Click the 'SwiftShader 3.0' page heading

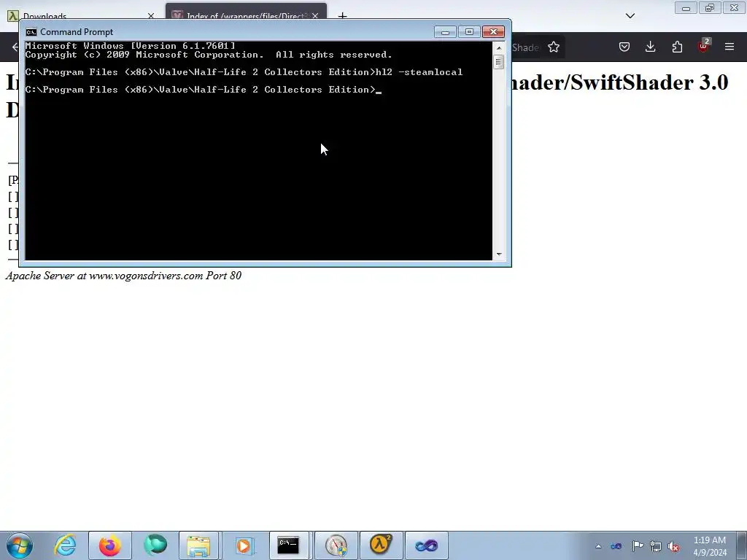tap(650, 82)
